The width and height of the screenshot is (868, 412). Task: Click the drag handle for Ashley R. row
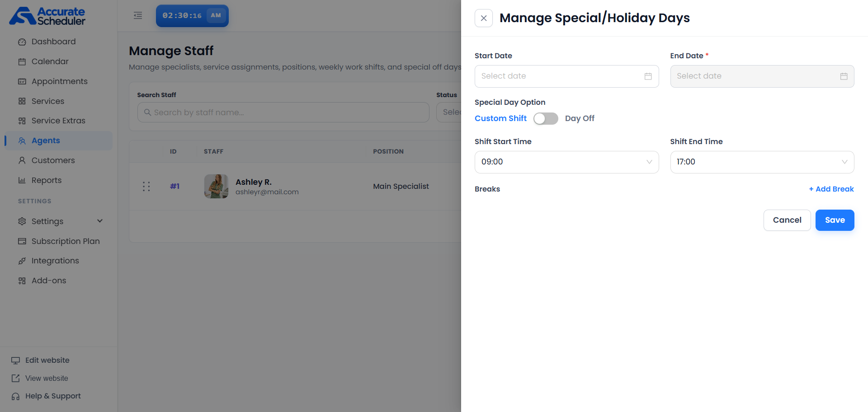146,187
